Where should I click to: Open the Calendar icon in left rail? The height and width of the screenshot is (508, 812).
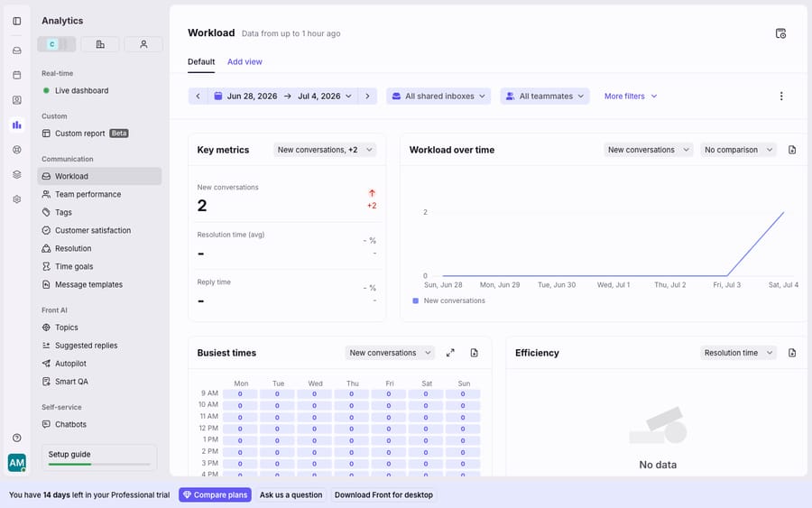pos(16,75)
